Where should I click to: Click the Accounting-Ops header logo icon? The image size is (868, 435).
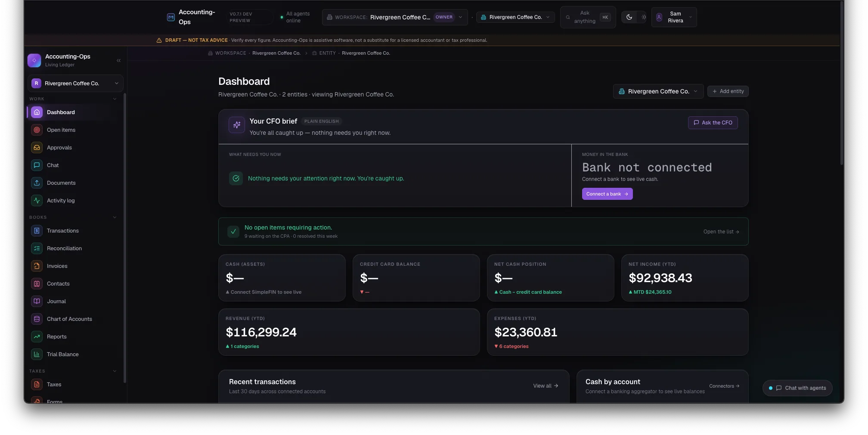[171, 17]
